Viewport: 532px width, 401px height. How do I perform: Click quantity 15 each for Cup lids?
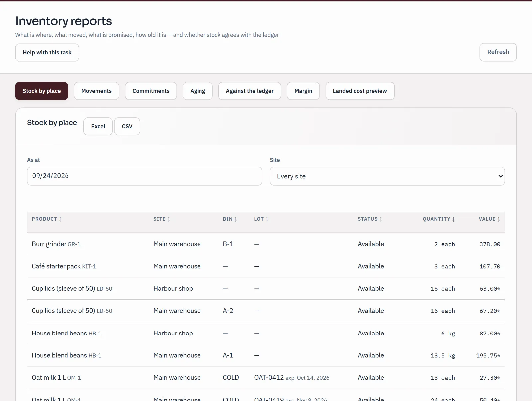click(443, 289)
